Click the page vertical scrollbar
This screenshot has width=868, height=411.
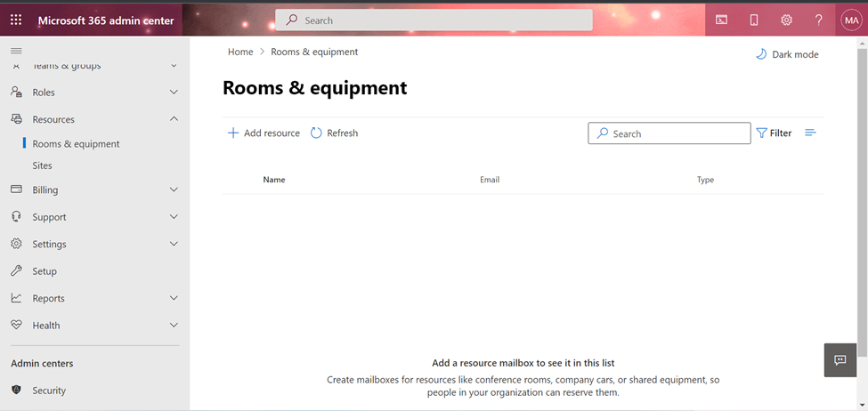(x=863, y=202)
